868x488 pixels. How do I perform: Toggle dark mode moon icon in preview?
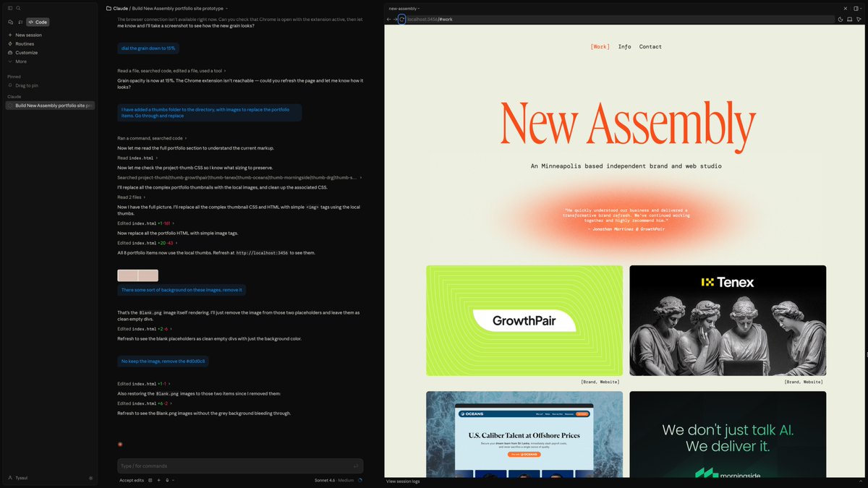tap(841, 19)
